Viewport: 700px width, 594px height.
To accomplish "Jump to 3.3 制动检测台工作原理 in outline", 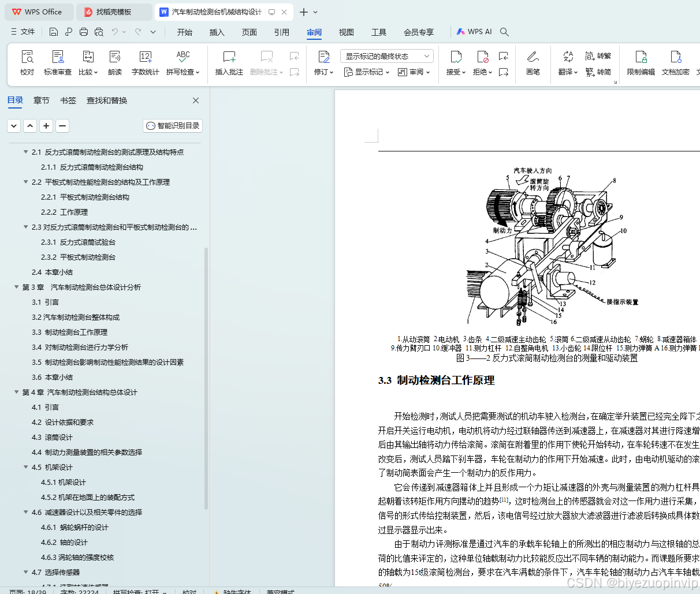I will click(x=69, y=332).
